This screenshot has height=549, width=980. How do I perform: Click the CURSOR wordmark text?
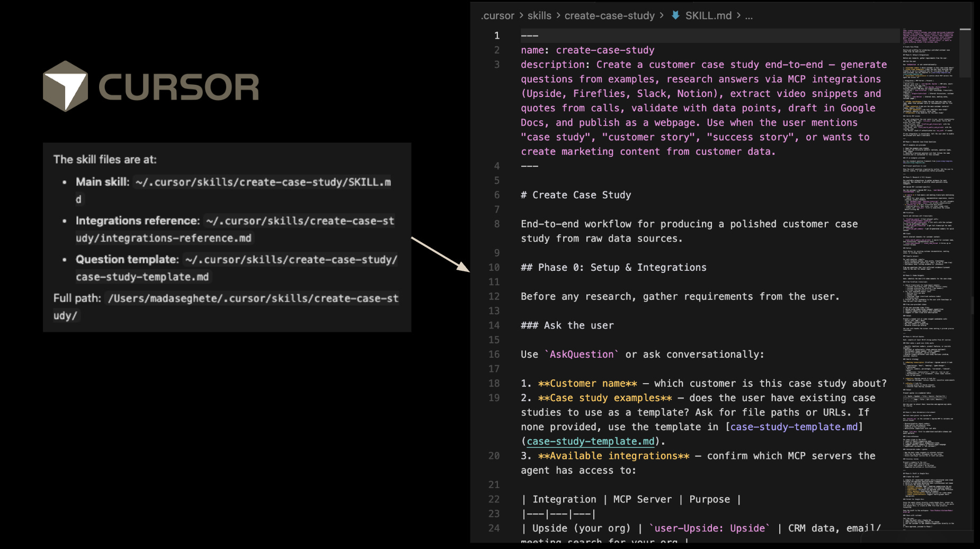click(179, 87)
